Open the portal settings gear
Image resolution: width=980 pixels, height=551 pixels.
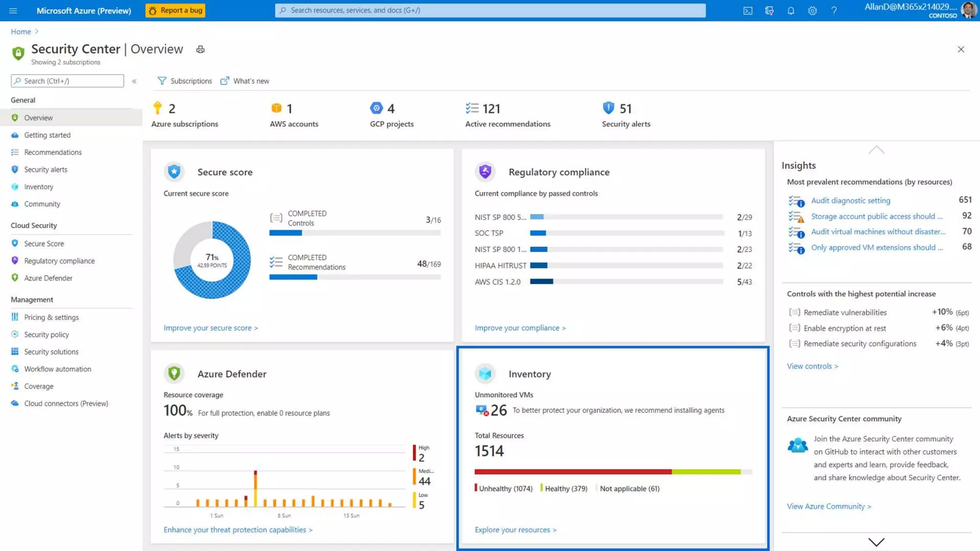pos(812,11)
